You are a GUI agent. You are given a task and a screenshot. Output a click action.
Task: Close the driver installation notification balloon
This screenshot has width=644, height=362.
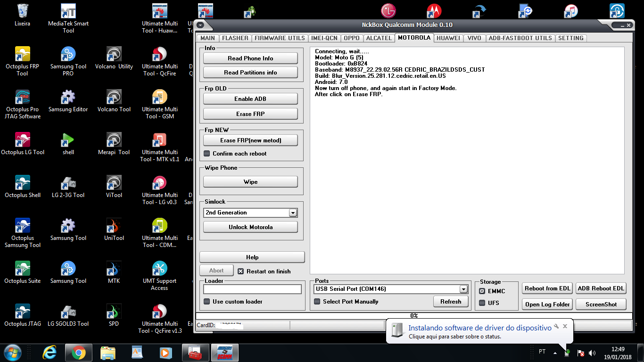click(x=565, y=326)
